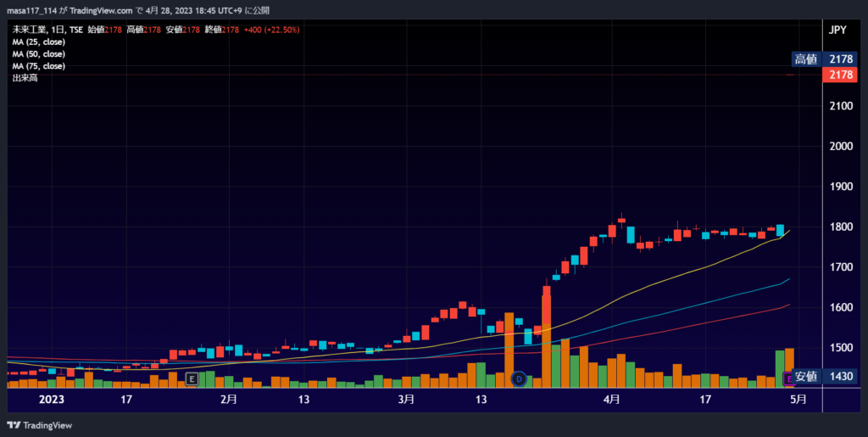
Task: Select the 未来工業, 1日, TSE symbol title
Action: point(47,30)
